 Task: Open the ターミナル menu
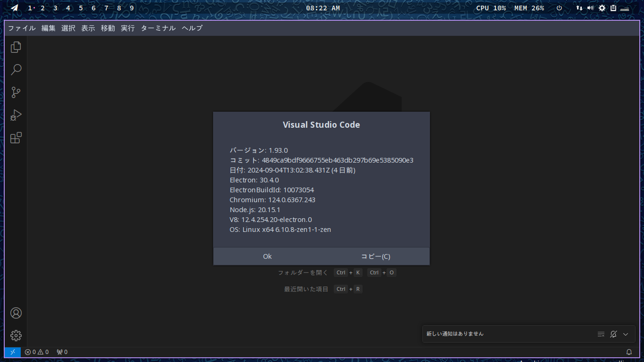click(158, 28)
